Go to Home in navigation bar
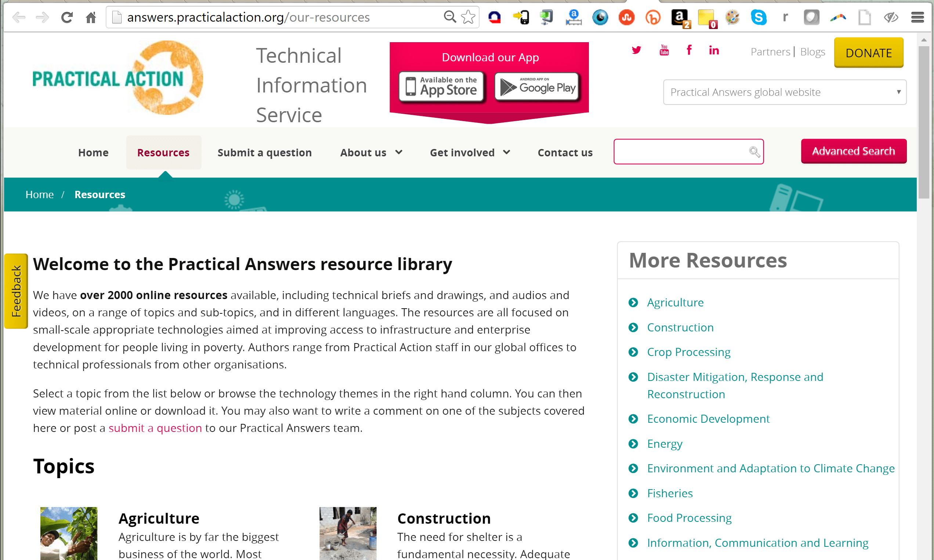934x560 pixels. 93,152
